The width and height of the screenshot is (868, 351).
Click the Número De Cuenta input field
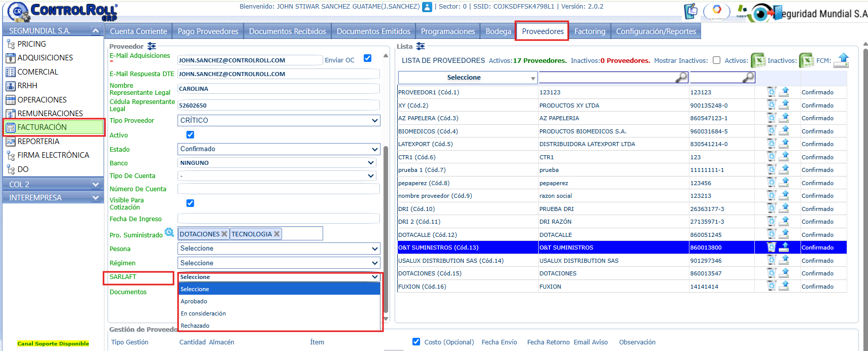pos(279,189)
